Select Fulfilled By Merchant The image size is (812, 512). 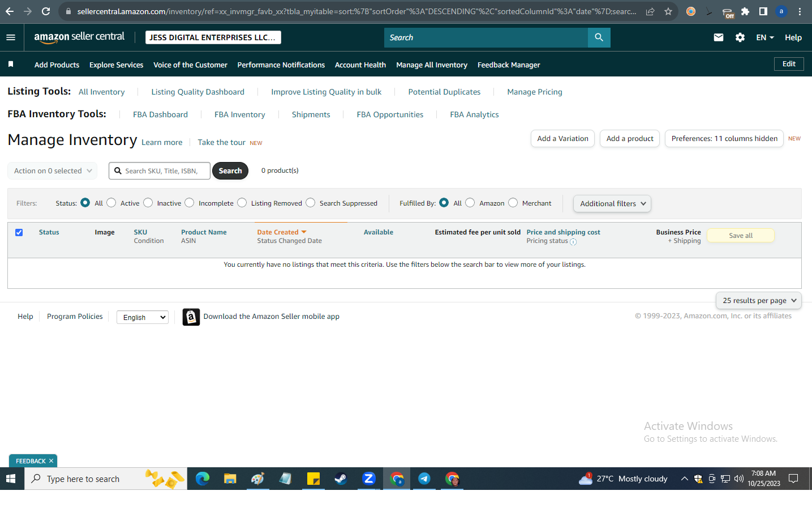(513, 203)
